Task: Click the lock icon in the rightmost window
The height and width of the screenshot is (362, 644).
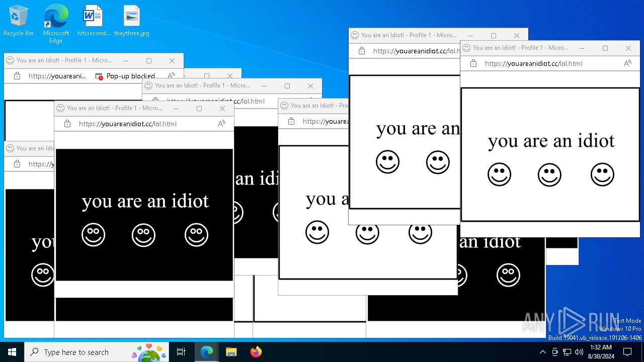Action: point(473,63)
